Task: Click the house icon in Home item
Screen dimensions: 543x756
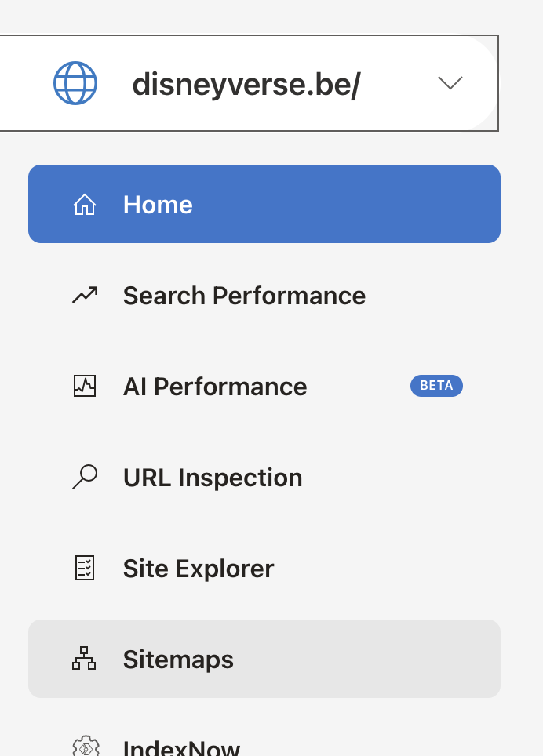Action: click(84, 205)
